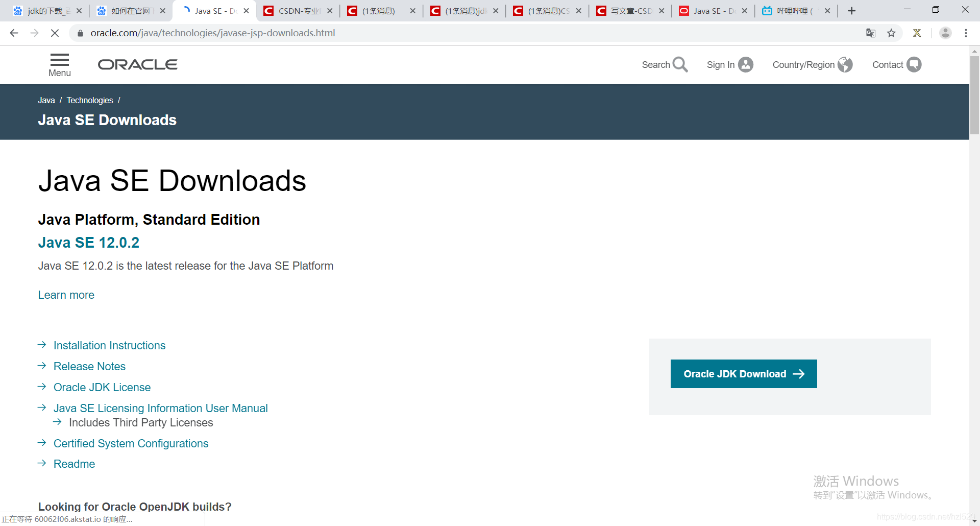Click the Oracle JDK Download button

(744, 374)
